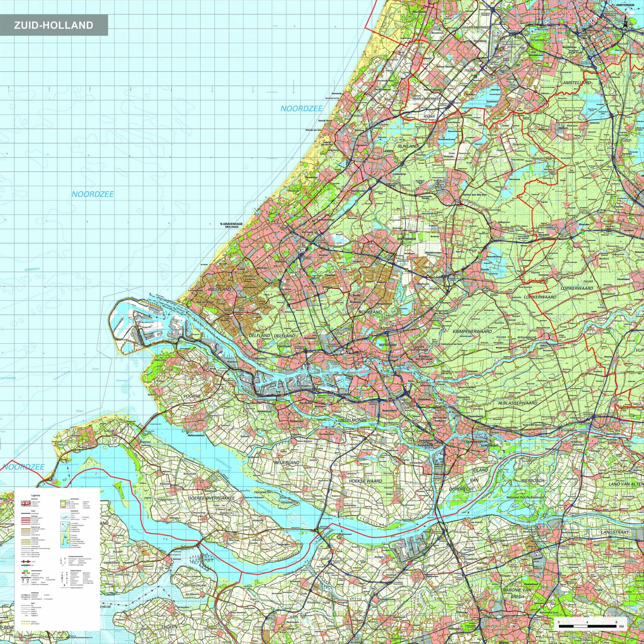Click the NOORDZEE label near Noordwijk
This screenshot has width=644, height=644.
pyautogui.click(x=301, y=109)
